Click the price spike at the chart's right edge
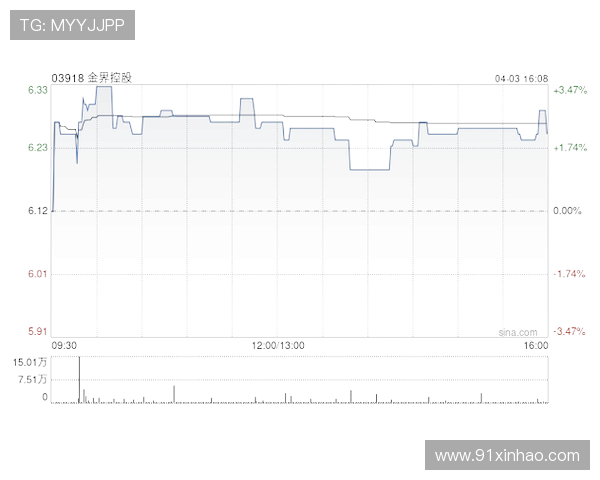This screenshot has height=480, width=600. [542, 107]
